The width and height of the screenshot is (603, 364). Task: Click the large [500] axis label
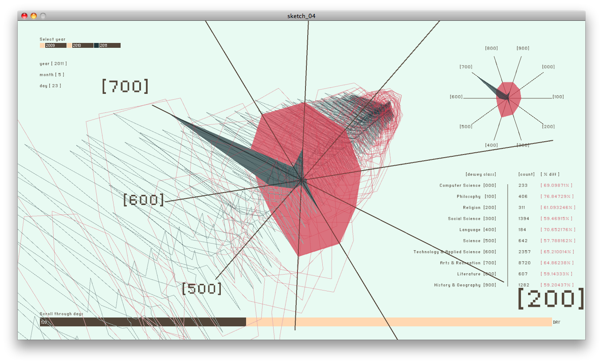coord(202,289)
